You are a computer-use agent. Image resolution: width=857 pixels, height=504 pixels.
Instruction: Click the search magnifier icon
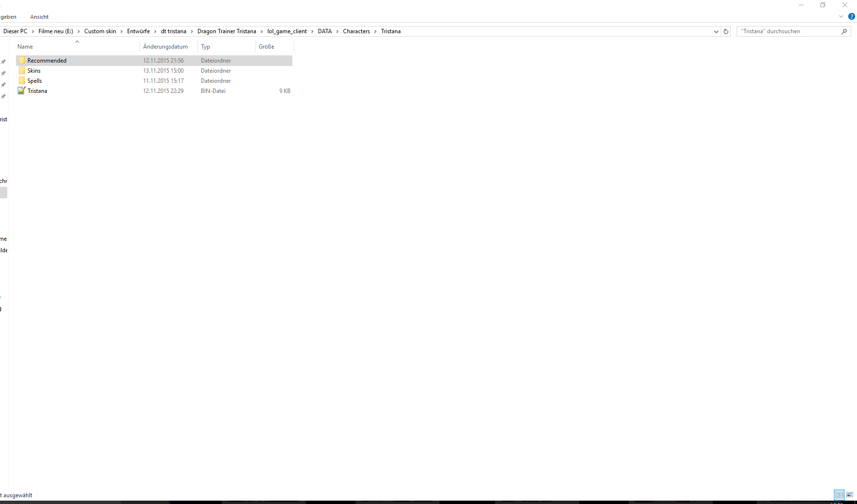pos(844,31)
